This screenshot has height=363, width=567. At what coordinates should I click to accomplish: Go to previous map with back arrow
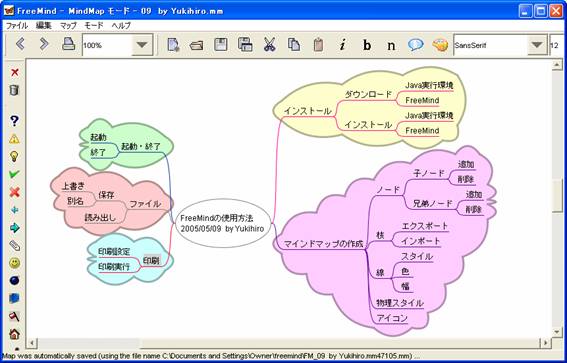pos(20,44)
